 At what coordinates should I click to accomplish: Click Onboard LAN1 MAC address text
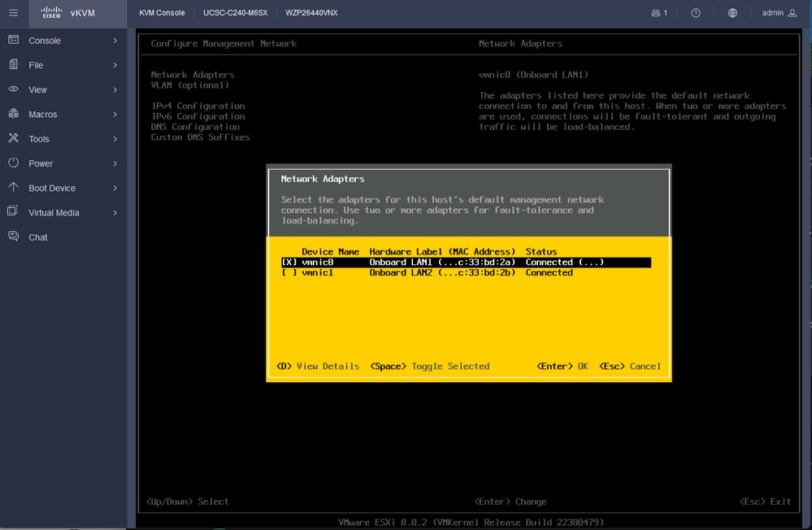pos(442,262)
